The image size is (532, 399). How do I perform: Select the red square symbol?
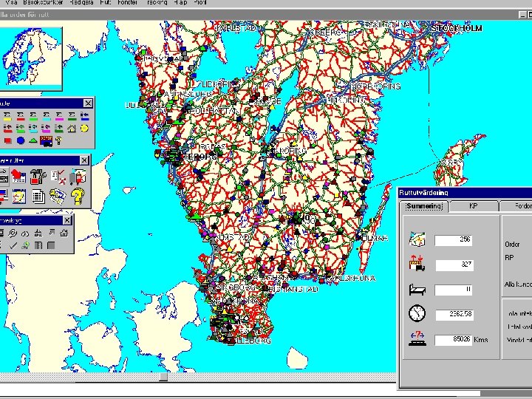click(x=7, y=140)
